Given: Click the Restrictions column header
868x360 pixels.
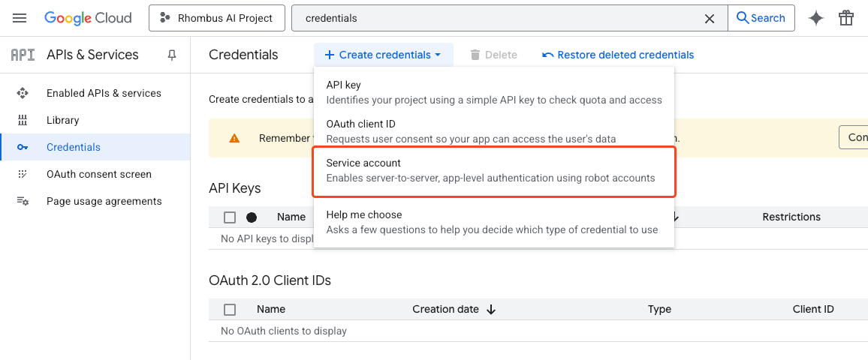Looking at the screenshot, I should click(x=791, y=217).
